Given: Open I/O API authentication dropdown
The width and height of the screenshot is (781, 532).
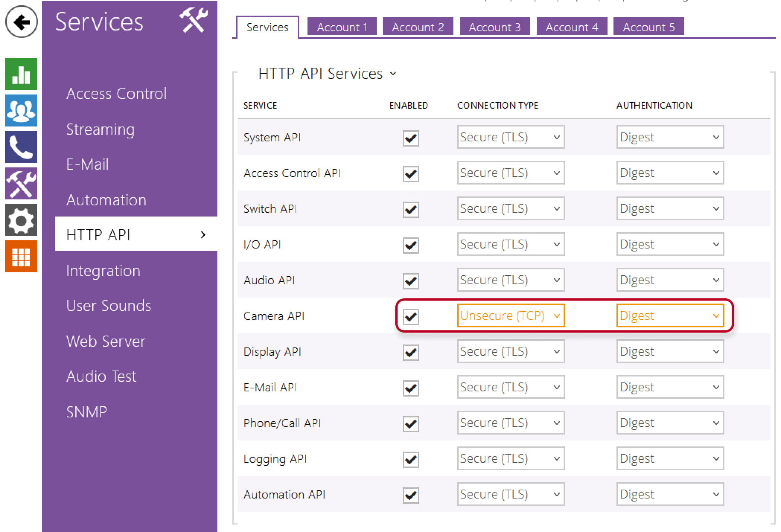Looking at the screenshot, I should (670, 244).
